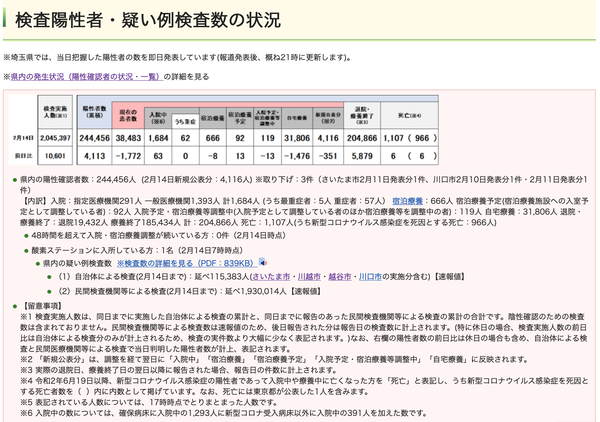This screenshot has height=422, width=600.
Task: Click the 検査実施人数 column header
Action: coord(55,112)
